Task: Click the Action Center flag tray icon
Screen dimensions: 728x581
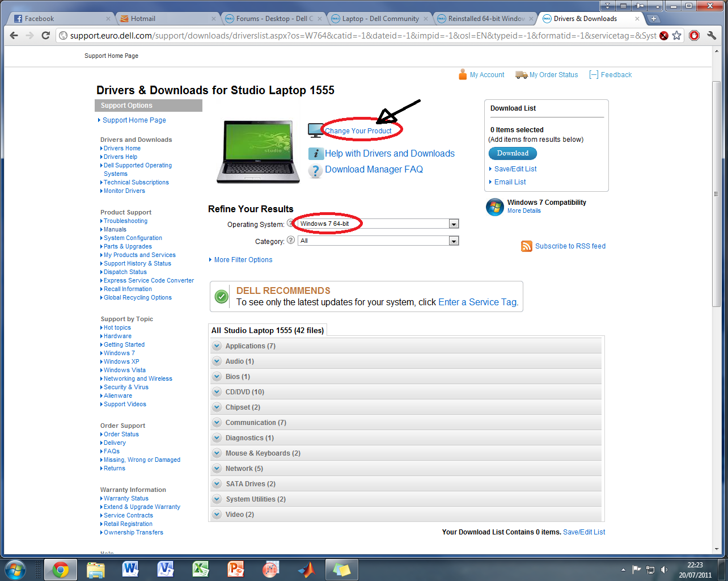Action: click(x=637, y=570)
